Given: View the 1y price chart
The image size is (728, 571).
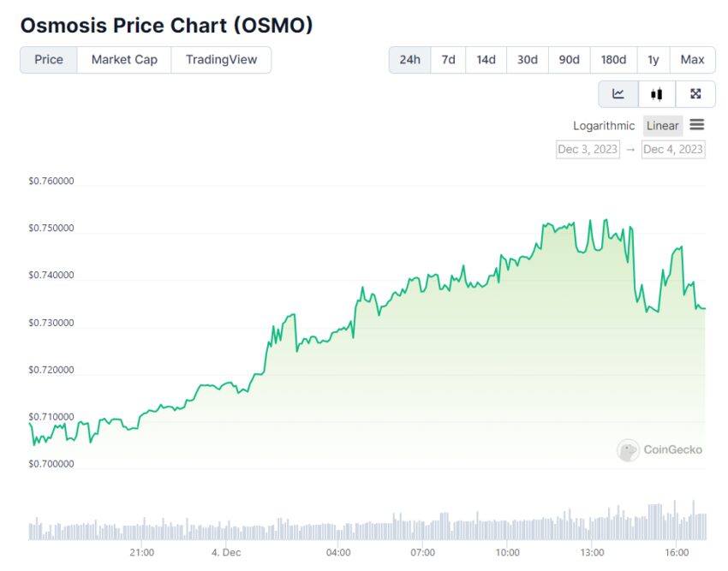Looking at the screenshot, I should click(x=653, y=60).
